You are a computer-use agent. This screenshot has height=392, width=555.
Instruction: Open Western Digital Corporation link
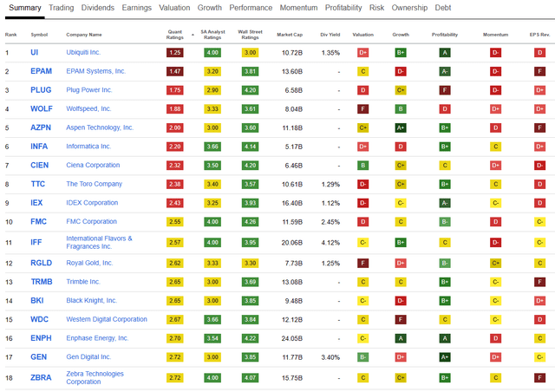pos(107,319)
